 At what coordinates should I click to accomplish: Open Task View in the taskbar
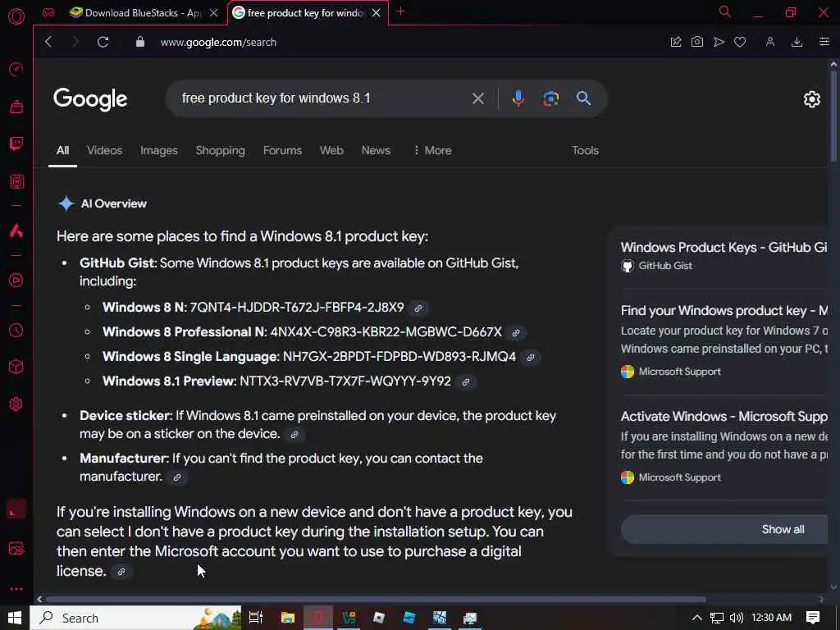[256, 618]
